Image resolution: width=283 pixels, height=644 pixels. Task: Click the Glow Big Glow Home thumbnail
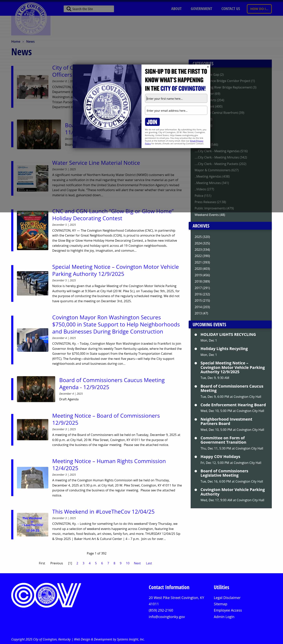pyautogui.click(x=32, y=230)
